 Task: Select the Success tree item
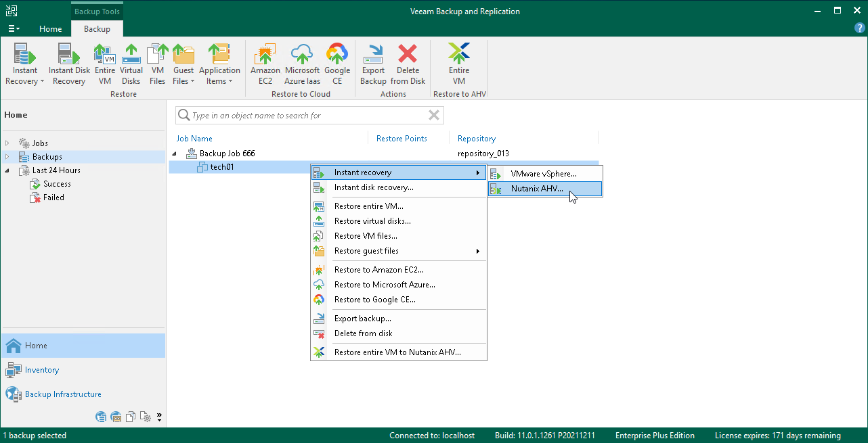click(x=57, y=184)
